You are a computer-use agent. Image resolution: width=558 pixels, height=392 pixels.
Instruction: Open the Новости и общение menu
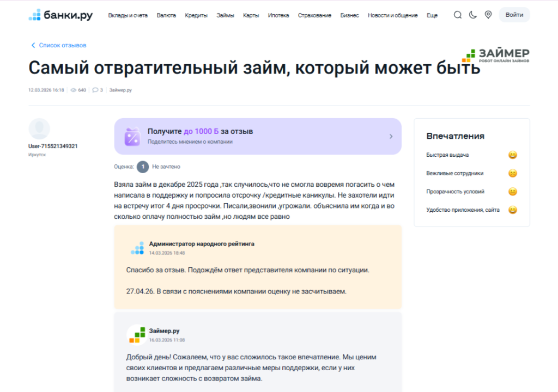(x=393, y=15)
